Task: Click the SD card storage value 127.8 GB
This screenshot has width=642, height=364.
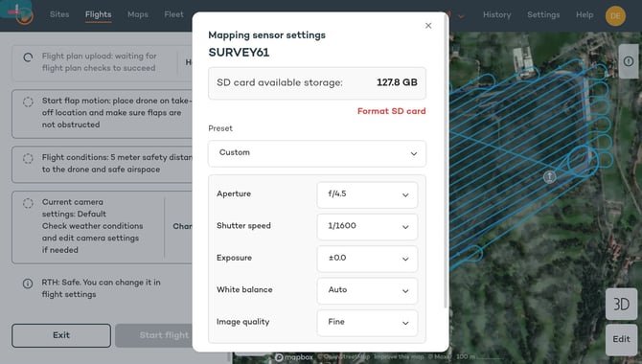Action: 397,82
